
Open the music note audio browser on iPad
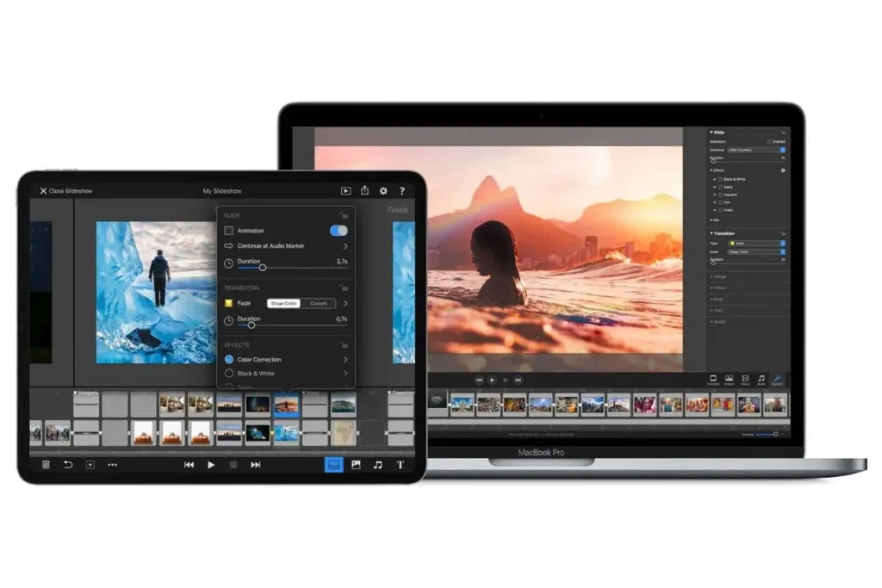377,465
